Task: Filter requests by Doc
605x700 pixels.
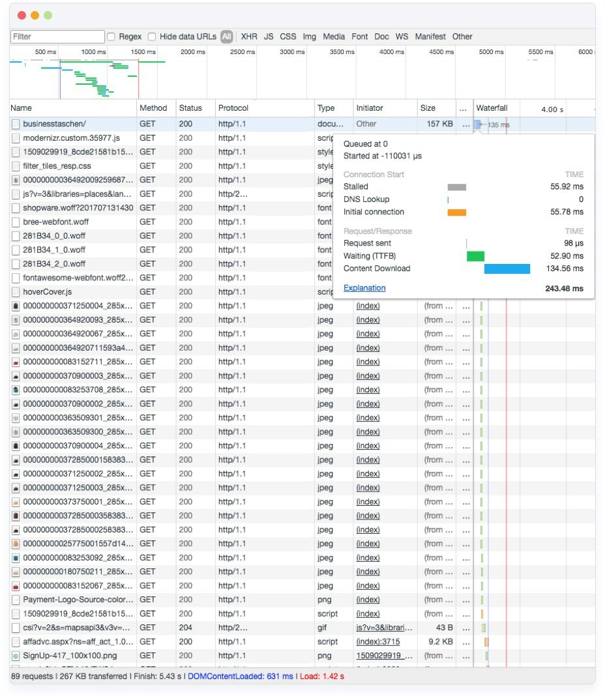Action: click(x=381, y=36)
